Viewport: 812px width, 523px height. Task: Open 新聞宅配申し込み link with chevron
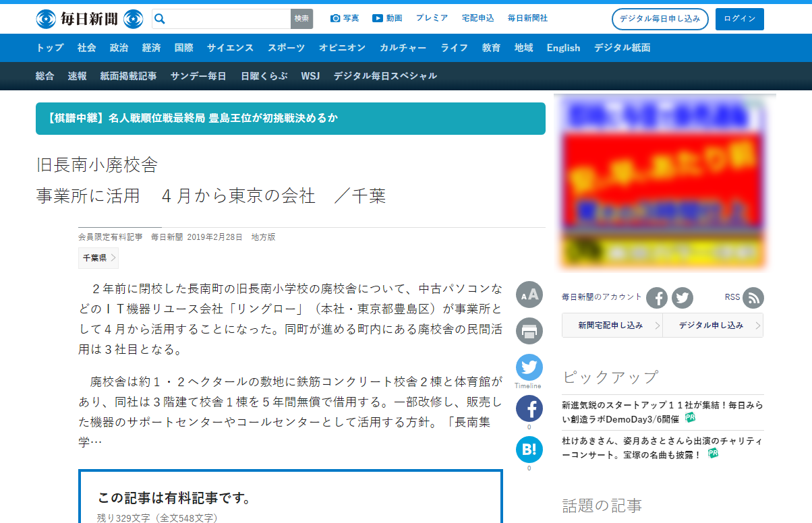[612, 325]
